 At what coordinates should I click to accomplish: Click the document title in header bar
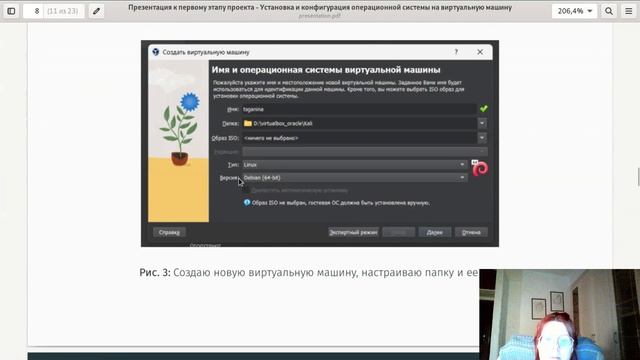320,7
